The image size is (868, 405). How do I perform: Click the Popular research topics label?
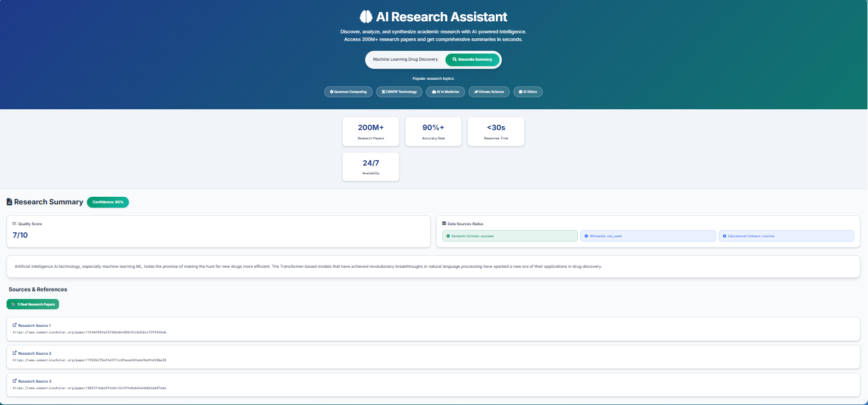click(433, 79)
